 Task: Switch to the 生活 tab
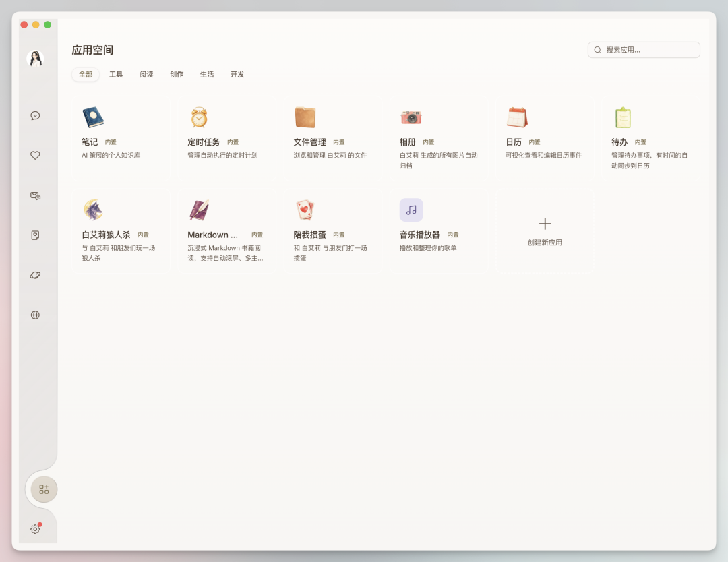click(207, 74)
